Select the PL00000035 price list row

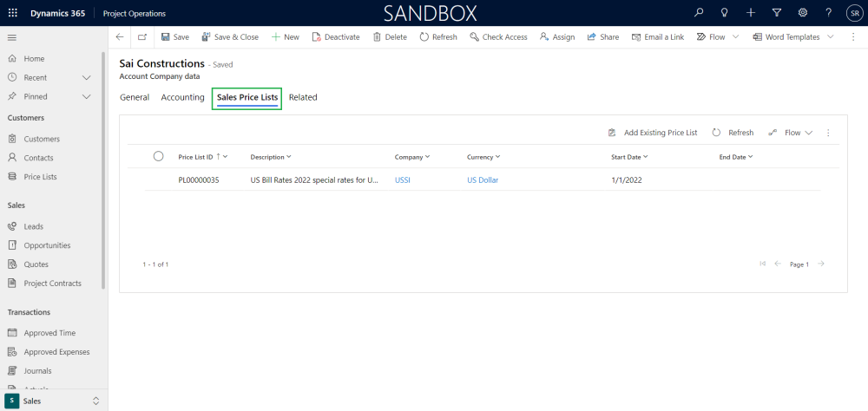pyautogui.click(x=483, y=179)
